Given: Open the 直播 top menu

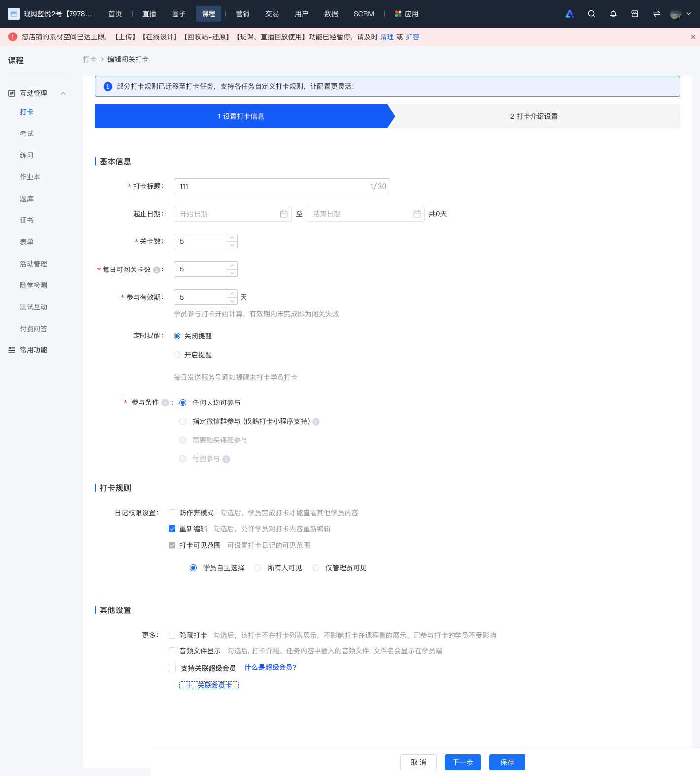Looking at the screenshot, I should [x=149, y=14].
